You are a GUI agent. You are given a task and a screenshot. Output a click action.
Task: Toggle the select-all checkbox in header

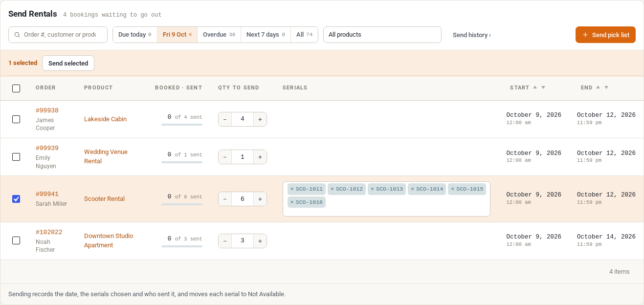click(x=16, y=88)
